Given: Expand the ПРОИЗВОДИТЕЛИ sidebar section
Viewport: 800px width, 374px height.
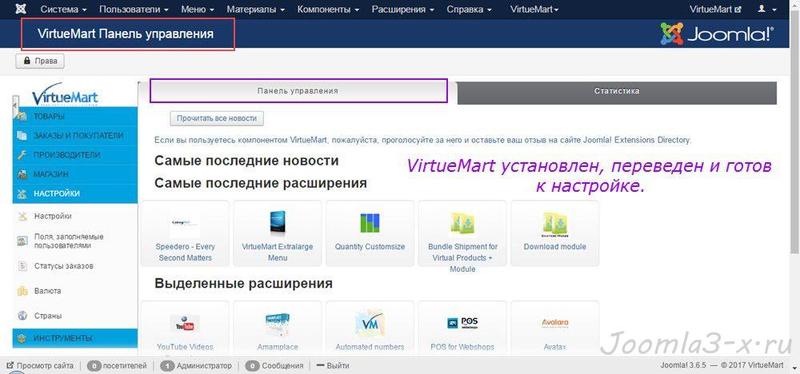Looking at the screenshot, I should point(75,155).
